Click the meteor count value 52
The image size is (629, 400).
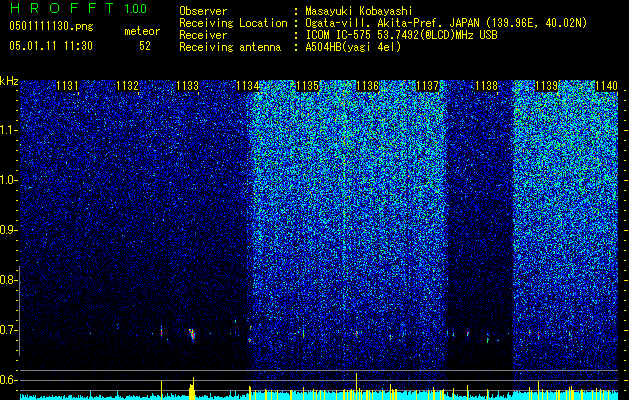click(x=145, y=46)
